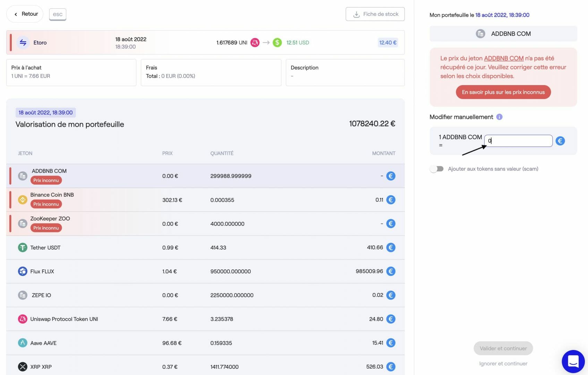Click the ZEPE IO token icon
This screenshot has height=375, width=588.
pyautogui.click(x=23, y=295)
